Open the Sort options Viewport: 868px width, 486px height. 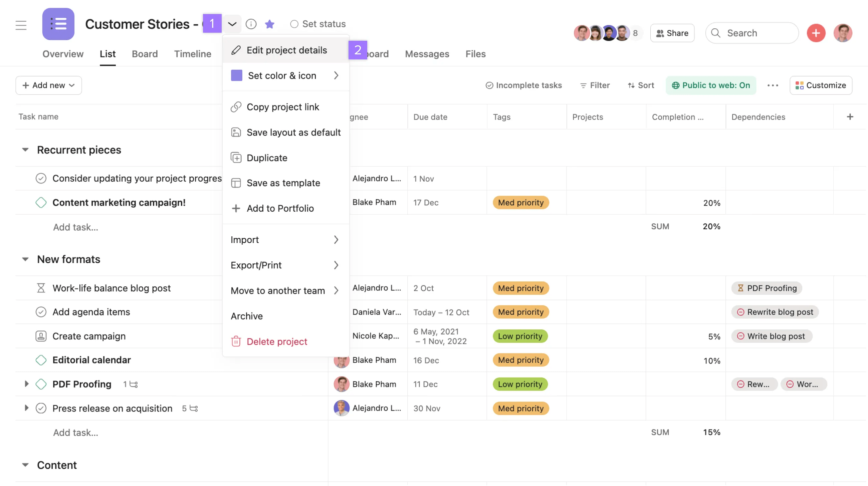pyautogui.click(x=640, y=85)
